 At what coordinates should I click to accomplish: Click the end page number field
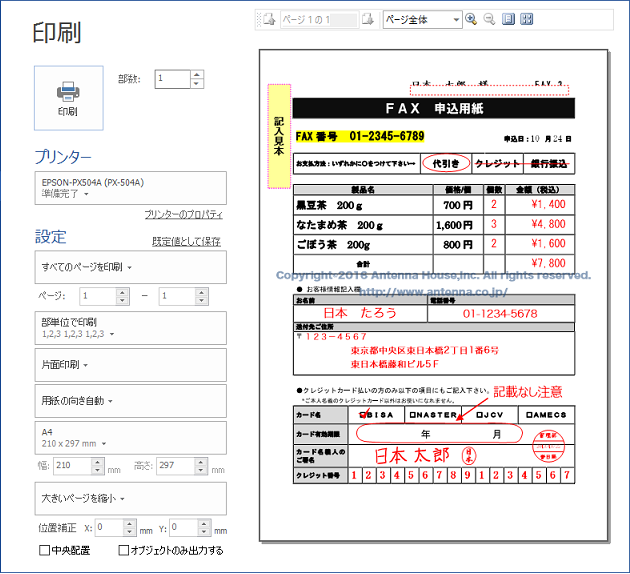[x=177, y=296]
